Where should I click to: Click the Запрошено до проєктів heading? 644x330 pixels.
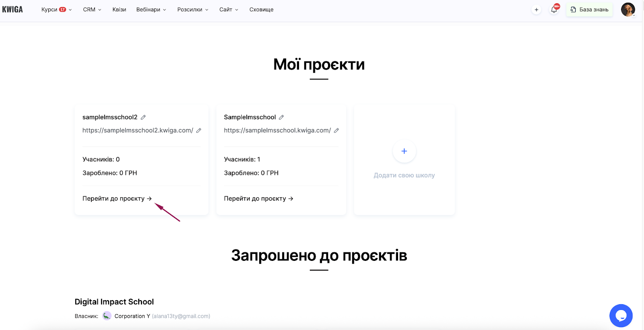pyautogui.click(x=319, y=255)
